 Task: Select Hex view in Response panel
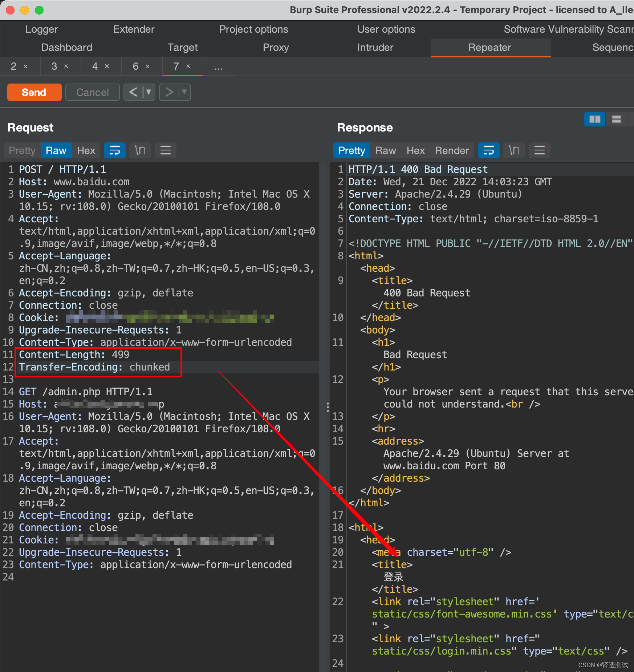[x=416, y=150]
